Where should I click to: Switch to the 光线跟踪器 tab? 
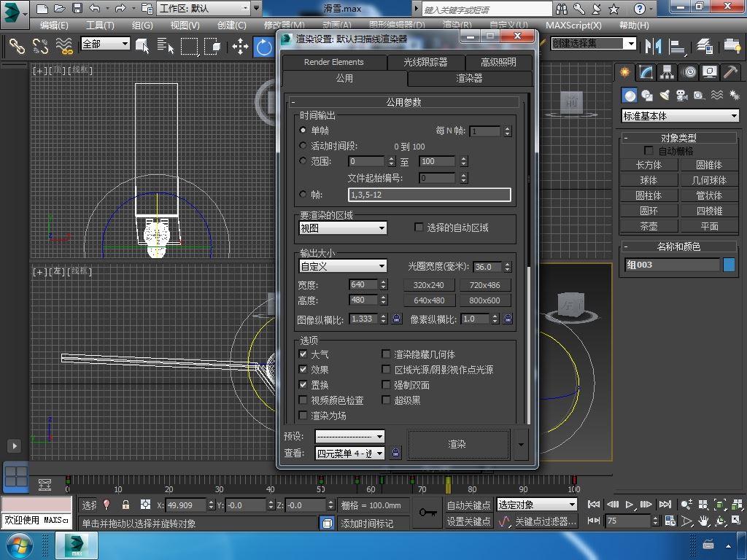pos(425,62)
